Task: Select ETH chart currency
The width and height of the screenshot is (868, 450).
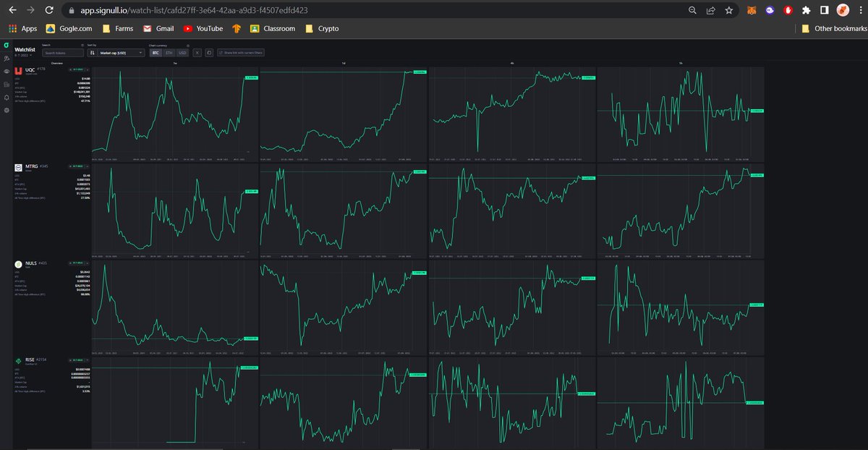Action: point(169,53)
